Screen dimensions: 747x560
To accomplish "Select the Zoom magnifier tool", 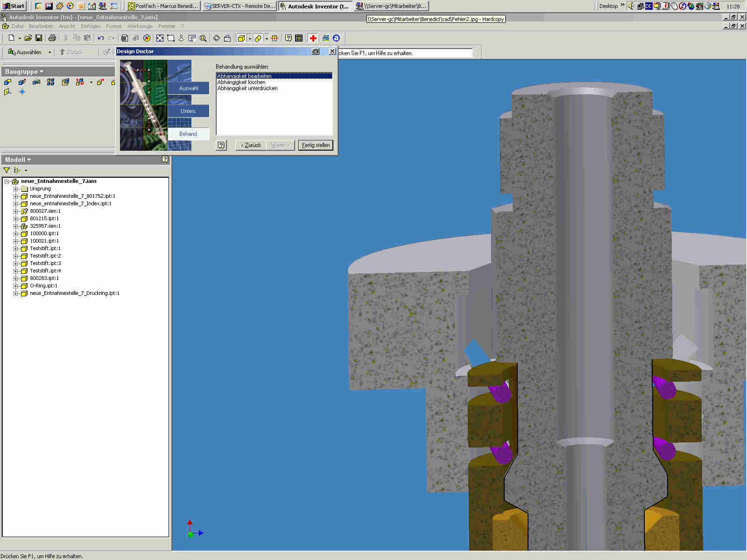I will [203, 38].
